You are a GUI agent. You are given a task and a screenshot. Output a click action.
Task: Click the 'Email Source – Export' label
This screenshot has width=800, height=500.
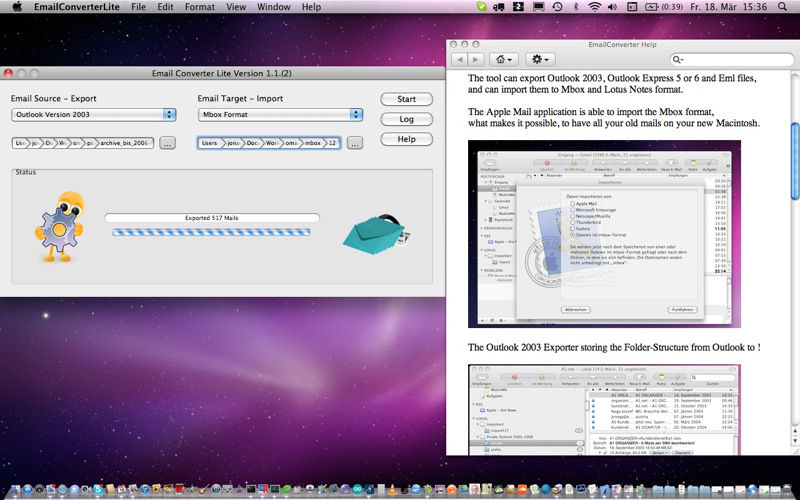coord(54,98)
